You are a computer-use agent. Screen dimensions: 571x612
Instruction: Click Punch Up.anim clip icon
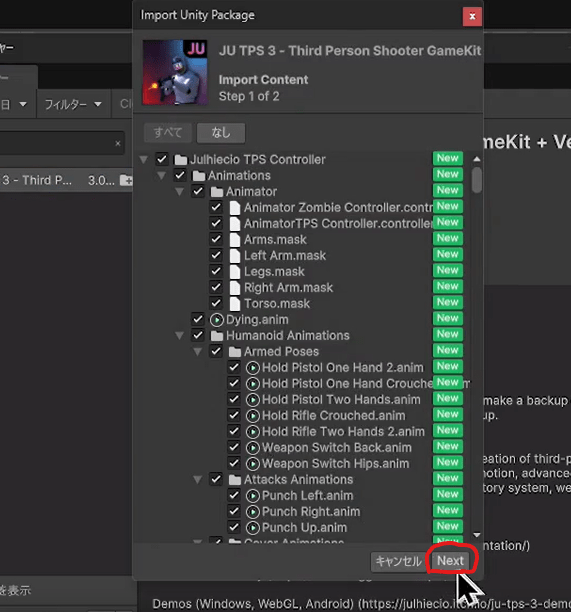coord(253,528)
